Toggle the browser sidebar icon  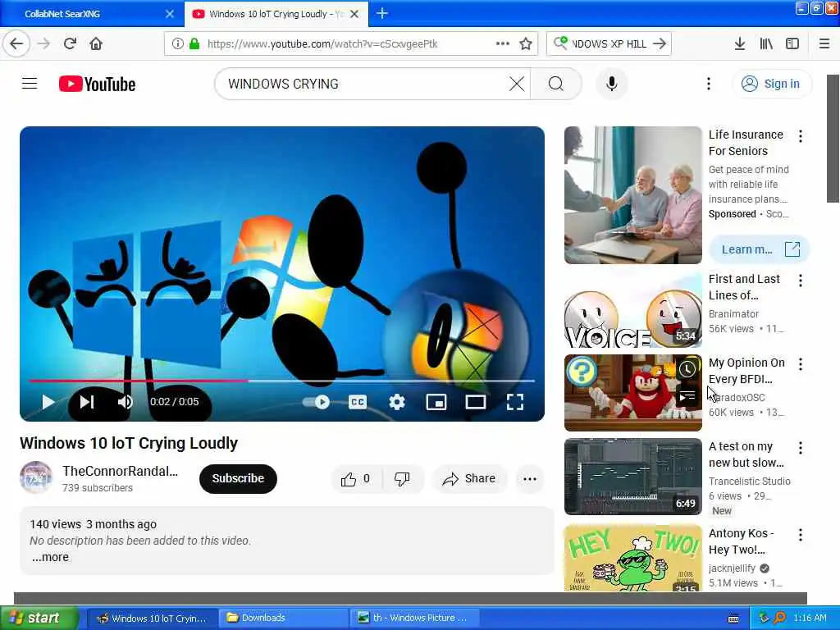coord(792,43)
